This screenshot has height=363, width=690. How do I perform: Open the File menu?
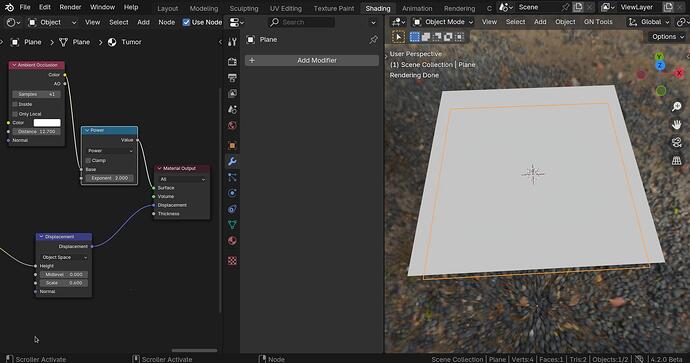[25, 7]
